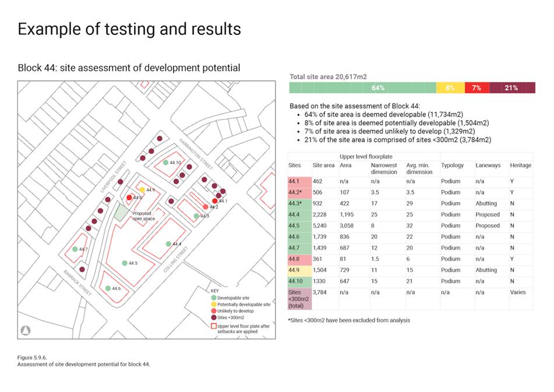Click the green 64% segment of area bar
The height and width of the screenshot is (392, 554).
pos(362,88)
